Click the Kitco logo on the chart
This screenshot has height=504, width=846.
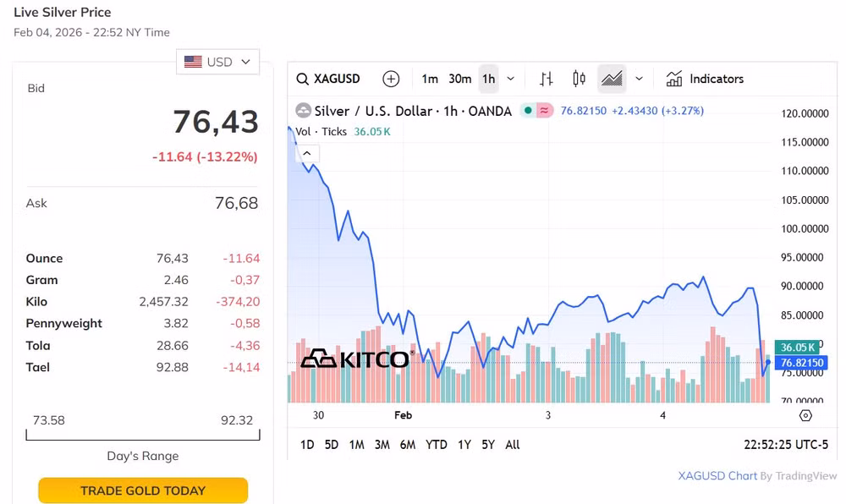tap(357, 359)
